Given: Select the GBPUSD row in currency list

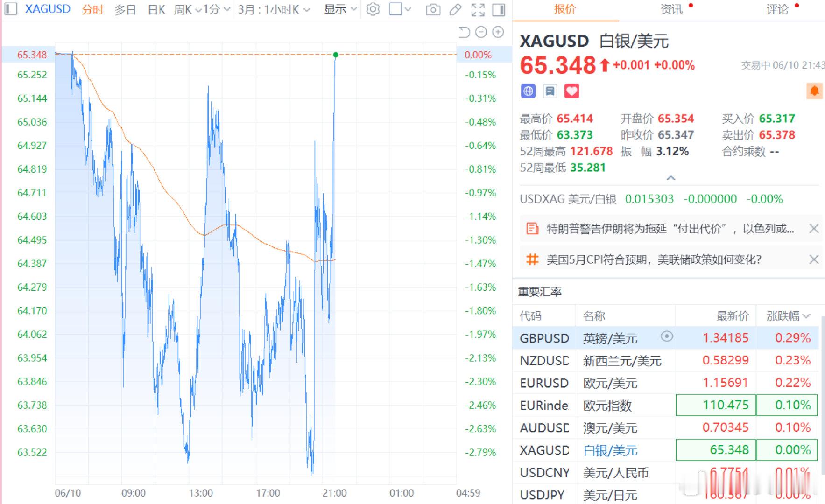Looking at the screenshot, I should click(x=666, y=338).
